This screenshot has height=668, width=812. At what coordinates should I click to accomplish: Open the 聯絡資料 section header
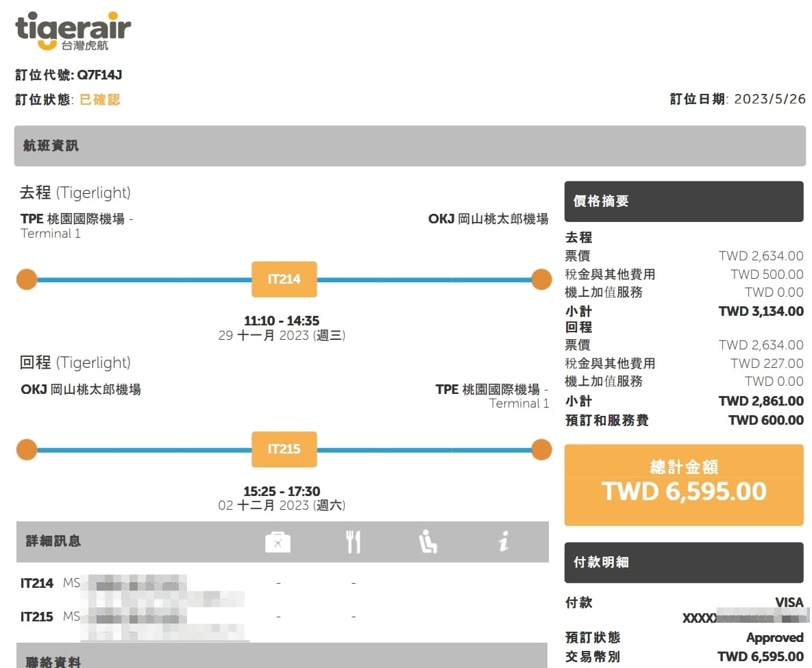pyautogui.click(x=282, y=656)
